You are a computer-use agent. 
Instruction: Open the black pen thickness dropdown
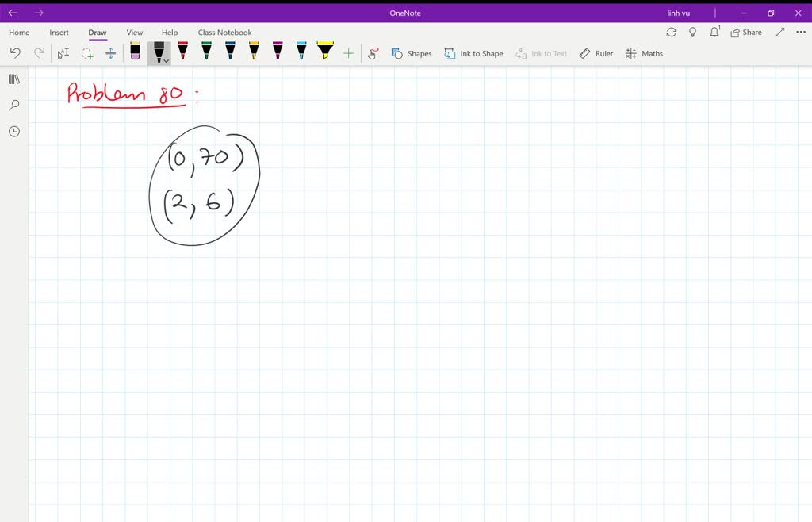165,59
